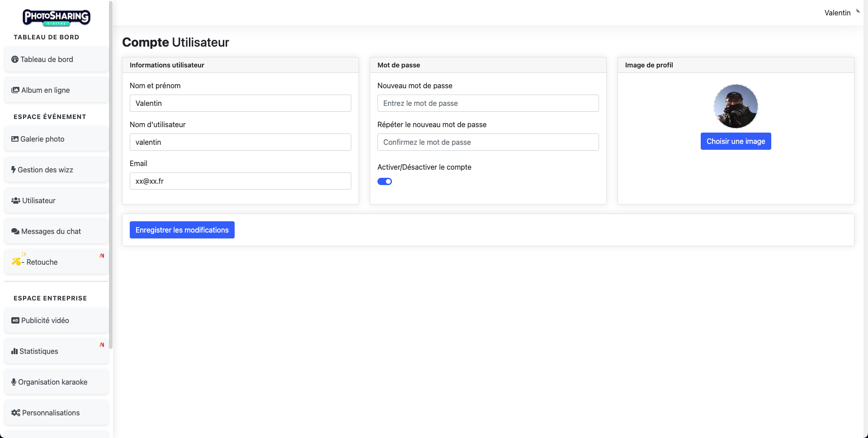Click the TABLEAU DE BORD section heading

click(x=47, y=37)
